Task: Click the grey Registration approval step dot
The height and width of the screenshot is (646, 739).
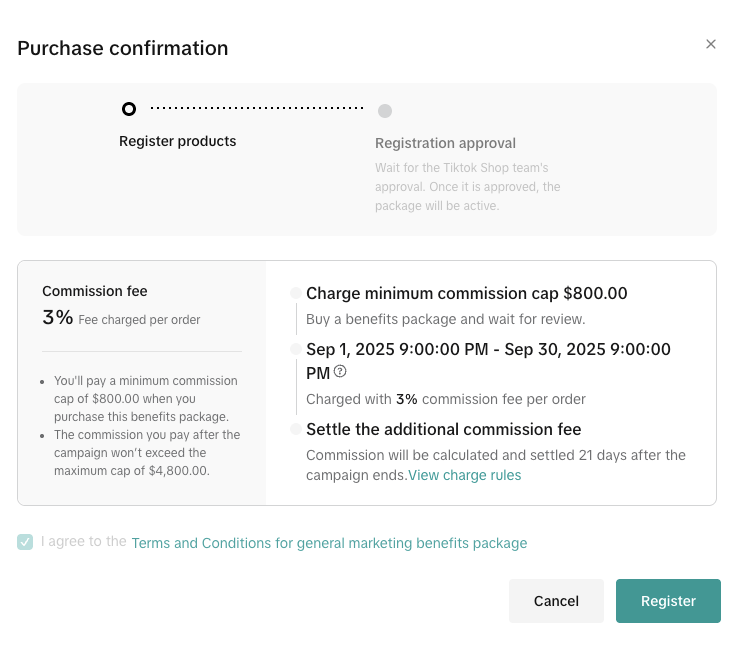Action: (x=385, y=111)
